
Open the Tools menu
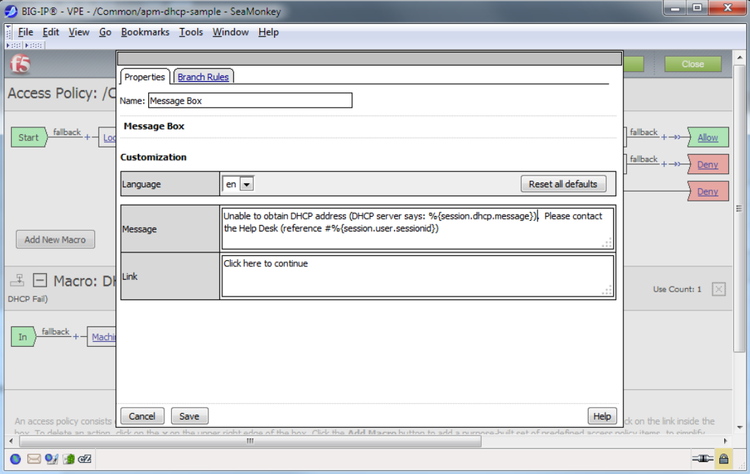[x=191, y=32]
